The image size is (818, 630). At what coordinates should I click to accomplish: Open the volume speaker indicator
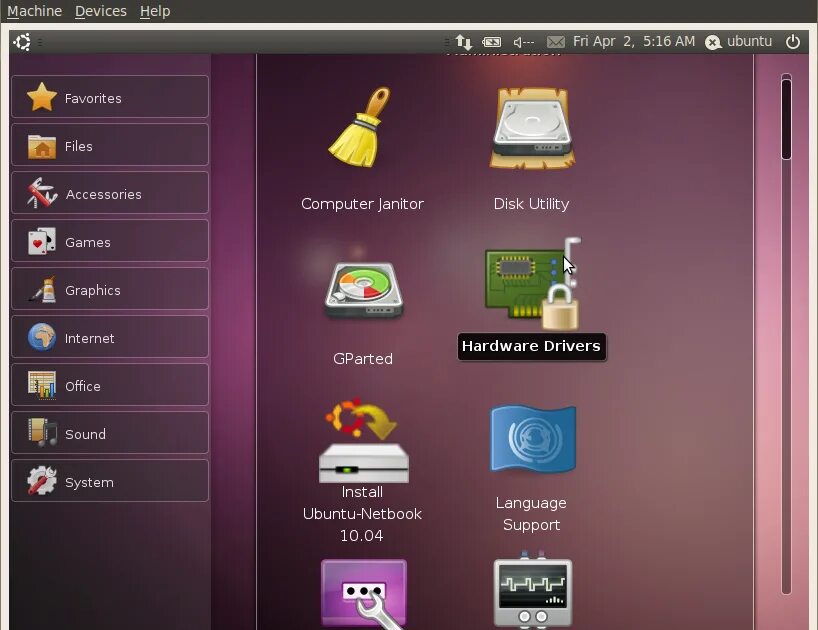pos(523,42)
